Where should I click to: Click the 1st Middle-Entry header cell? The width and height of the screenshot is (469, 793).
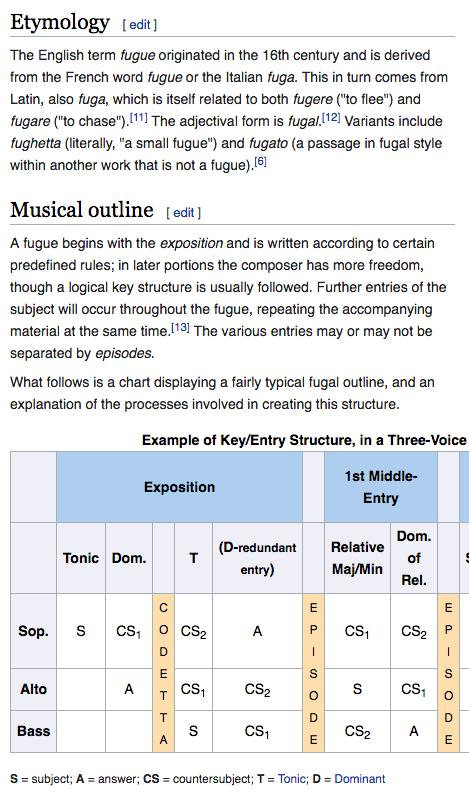tap(380, 487)
